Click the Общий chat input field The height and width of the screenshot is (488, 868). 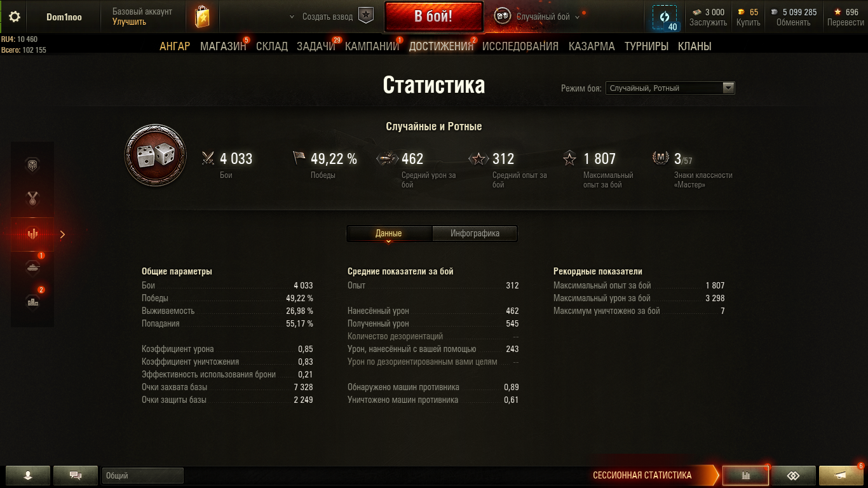click(x=142, y=475)
